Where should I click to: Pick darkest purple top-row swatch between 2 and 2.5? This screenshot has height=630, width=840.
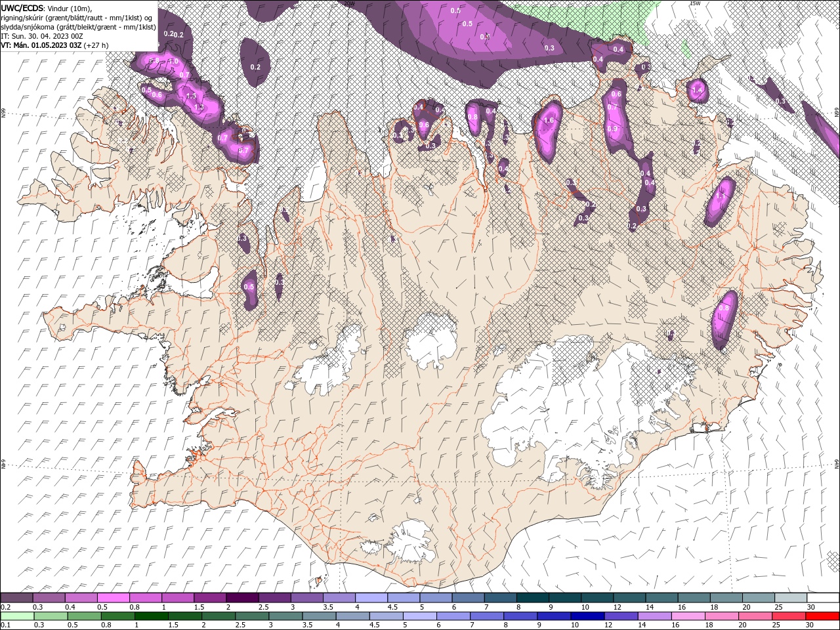[242, 598]
